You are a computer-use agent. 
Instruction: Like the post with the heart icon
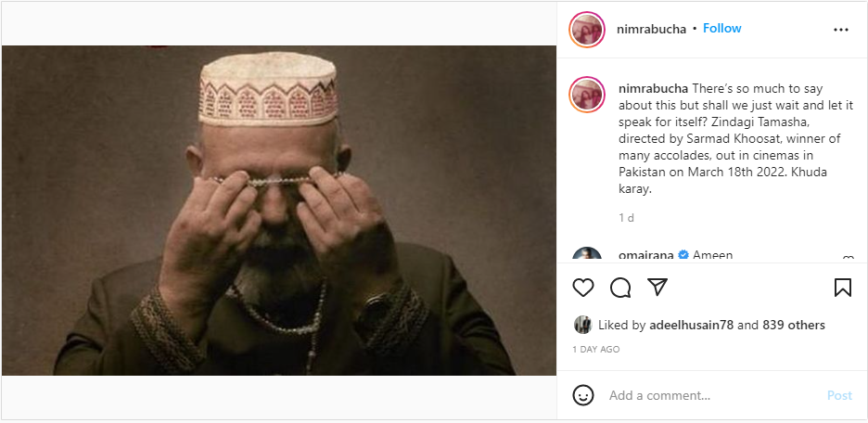coord(583,288)
